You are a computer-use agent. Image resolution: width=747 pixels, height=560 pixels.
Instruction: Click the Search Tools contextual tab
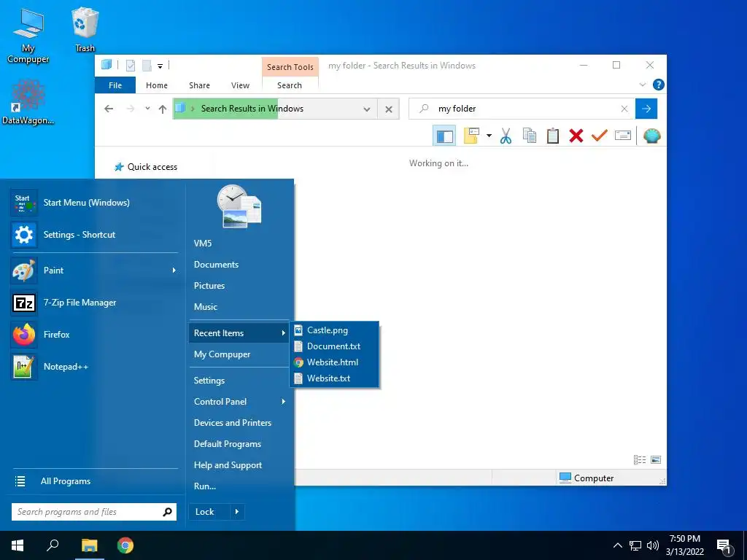pos(290,67)
